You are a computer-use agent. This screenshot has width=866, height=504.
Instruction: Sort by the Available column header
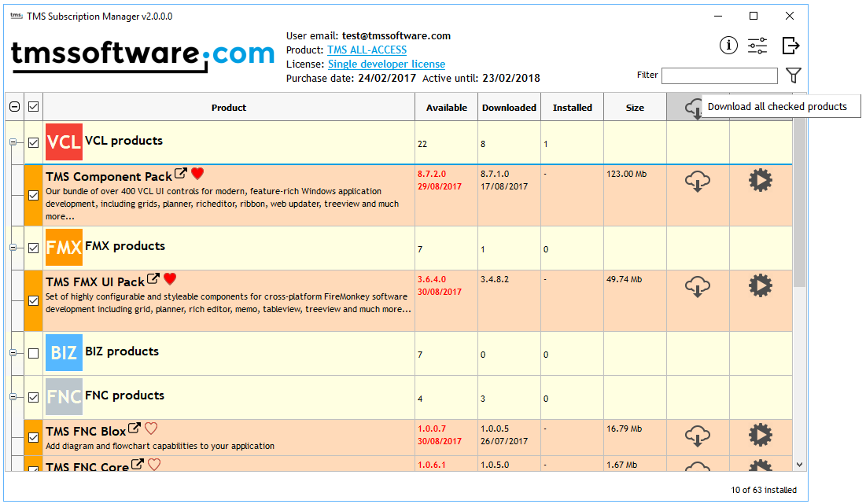pyautogui.click(x=446, y=108)
